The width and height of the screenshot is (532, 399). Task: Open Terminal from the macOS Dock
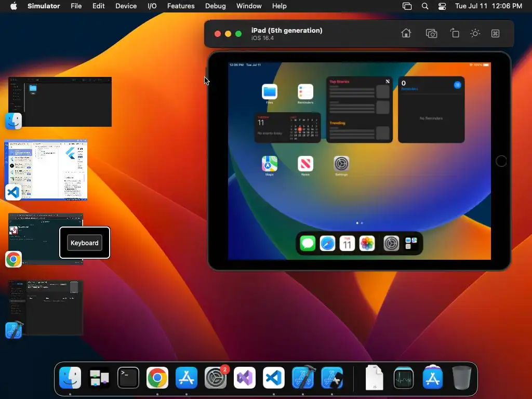[128, 378]
